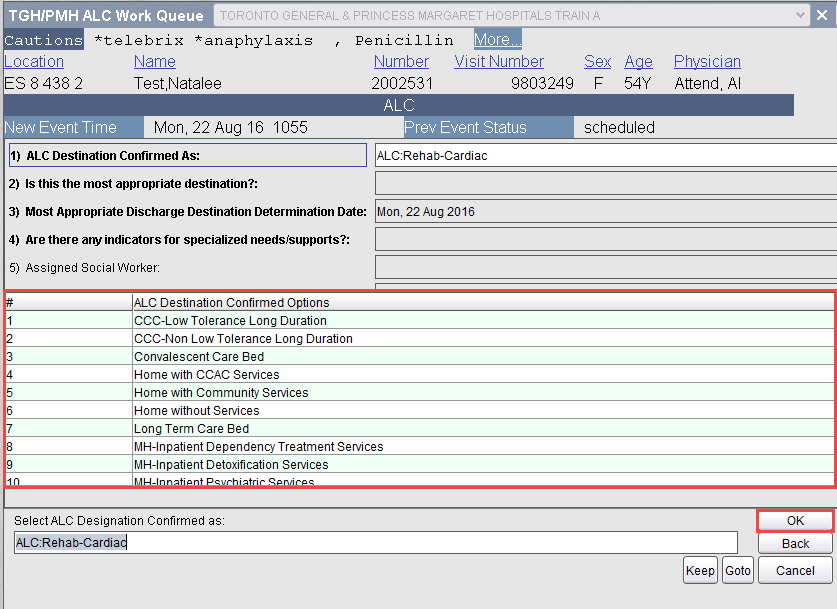The width and height of the screenshot is (837, 609).
Task: Click the 'Is this the most appropriate destination?' question
Action: pyautogui.click(x=133, y=184)
